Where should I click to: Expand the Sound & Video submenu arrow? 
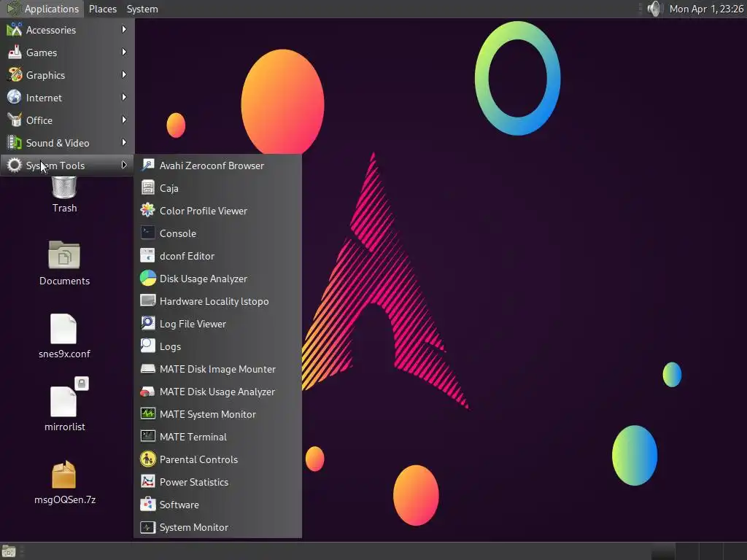click(124, 142)
